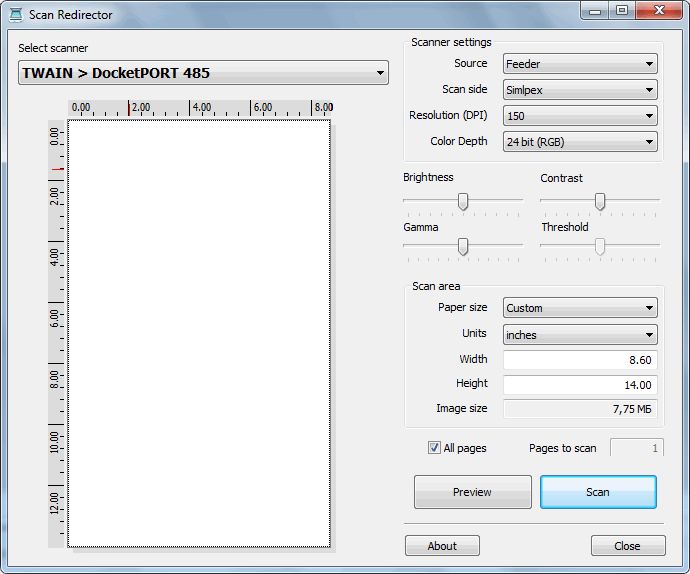Open the About dialog
Image resolution: width=690 pixels, height=574 pixels.
click(442, 546)
